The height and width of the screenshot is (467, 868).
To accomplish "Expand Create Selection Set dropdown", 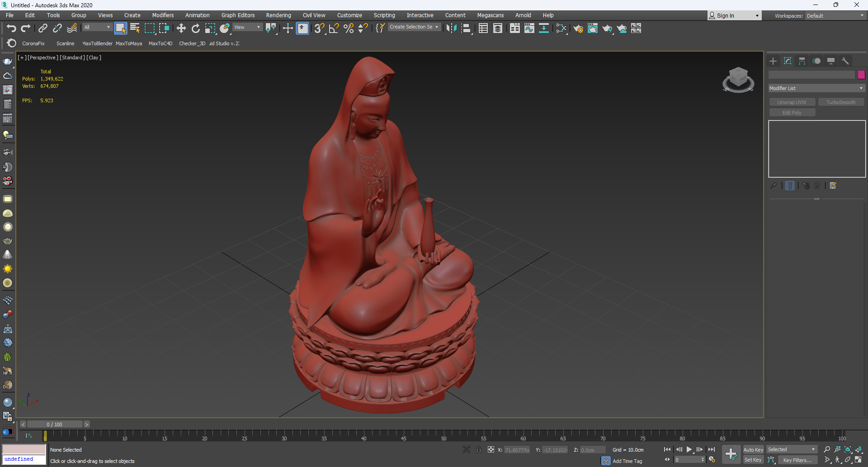I will [x=414, y=27].
